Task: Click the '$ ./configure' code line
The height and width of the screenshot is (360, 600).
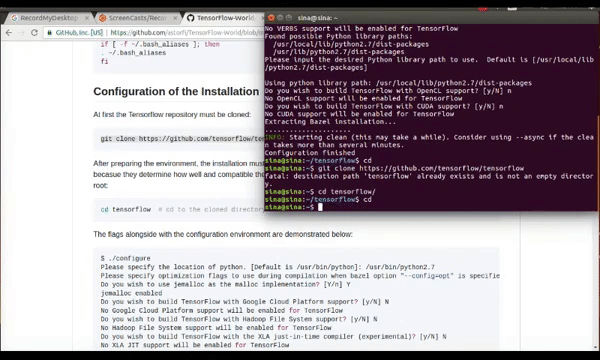Action: 126,258
